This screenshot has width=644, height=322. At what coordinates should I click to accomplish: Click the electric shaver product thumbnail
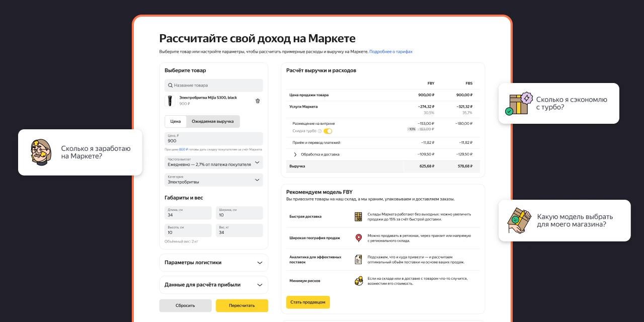(x=170, y=101)
